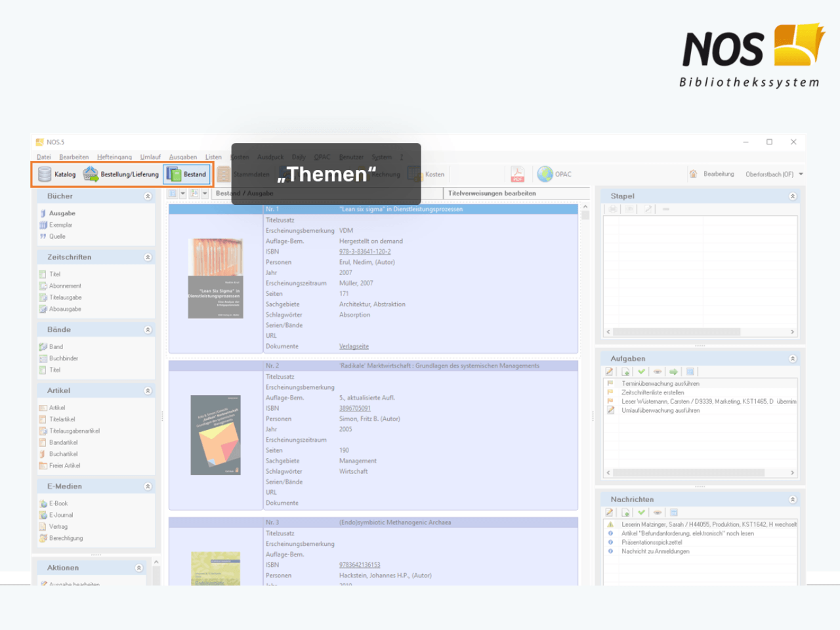The width and height of the screenshot is (840, 630).
Task: Click the grid view icon above the list
Action: [x=173, y=194]
